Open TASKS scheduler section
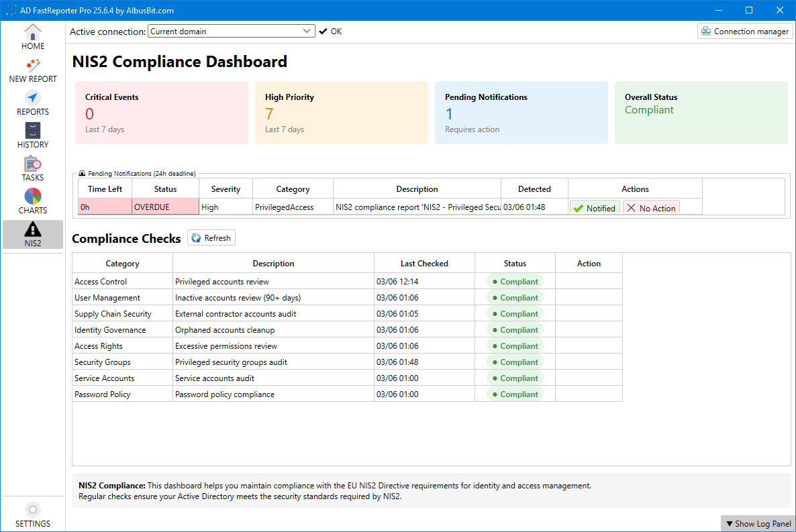Image resolution: width=796 pixels, height=532 pixels. (32, 169)
